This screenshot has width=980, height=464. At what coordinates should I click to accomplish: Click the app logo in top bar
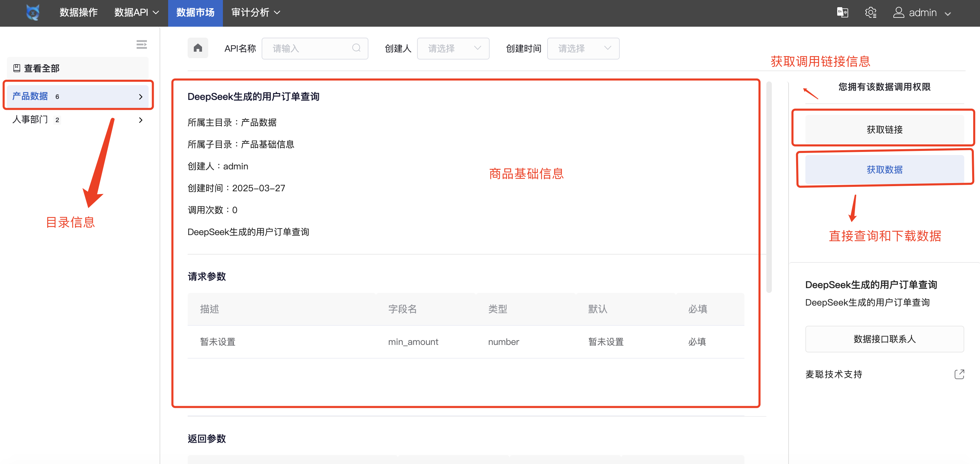(33, 13)
